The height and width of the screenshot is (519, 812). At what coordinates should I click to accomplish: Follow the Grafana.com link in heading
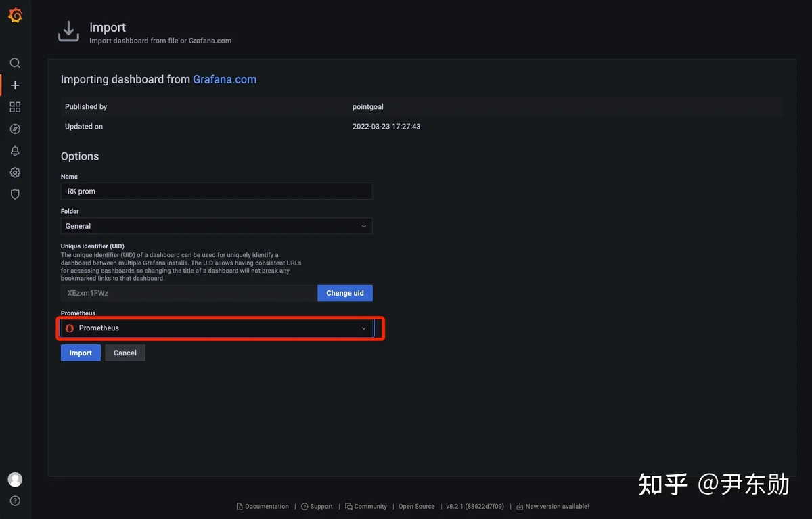coord(225,79)
